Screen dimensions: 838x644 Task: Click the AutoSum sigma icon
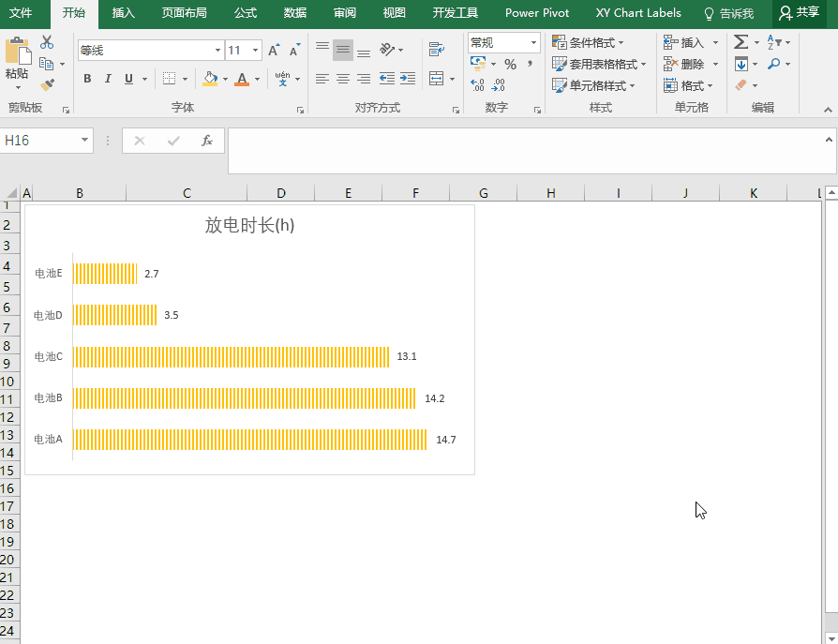point(741,42)
